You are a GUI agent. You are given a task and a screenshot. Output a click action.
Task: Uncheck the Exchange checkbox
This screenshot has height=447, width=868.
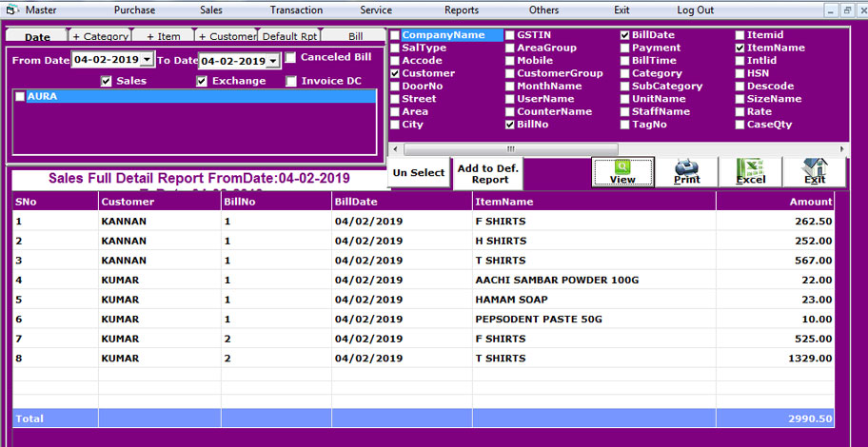click(202, 82)
